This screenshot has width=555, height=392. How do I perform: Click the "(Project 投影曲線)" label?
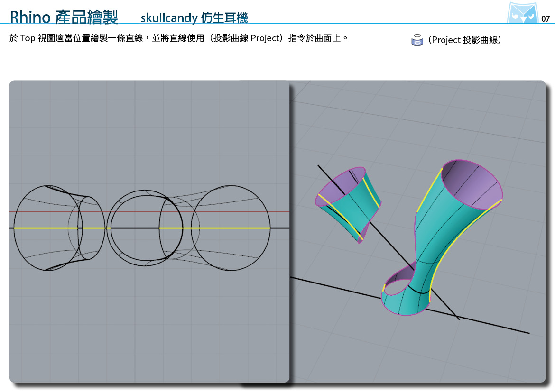464,40
